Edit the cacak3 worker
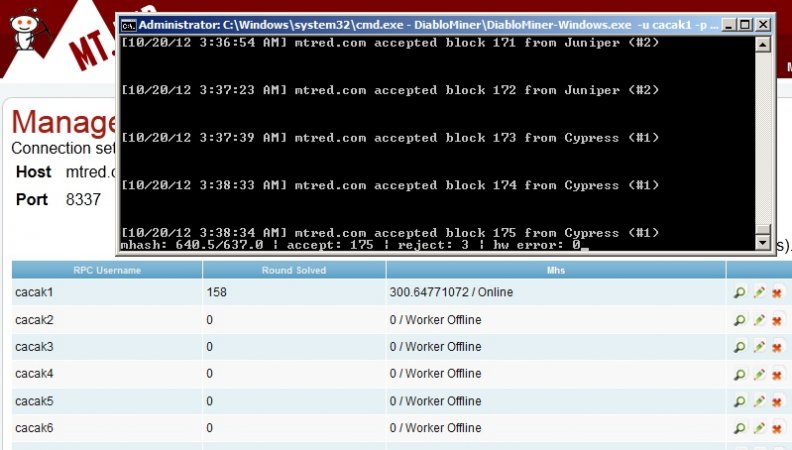 tap(759, 347)
